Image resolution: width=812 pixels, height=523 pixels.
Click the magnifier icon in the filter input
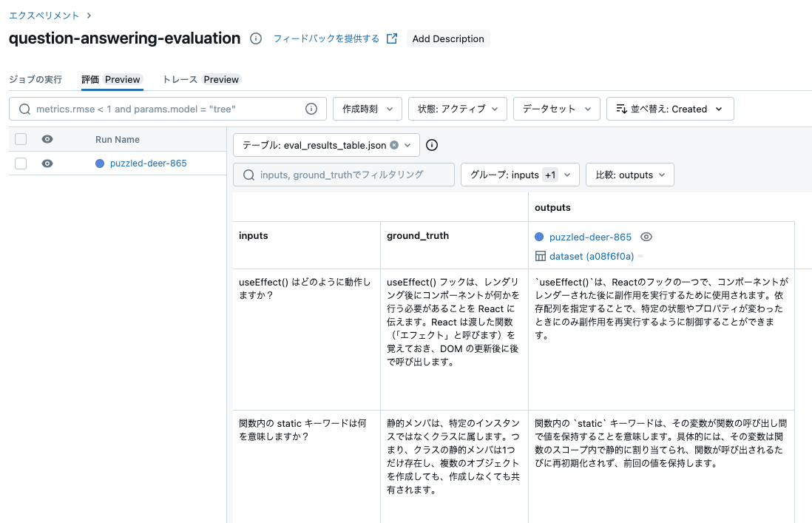point(250,175)
